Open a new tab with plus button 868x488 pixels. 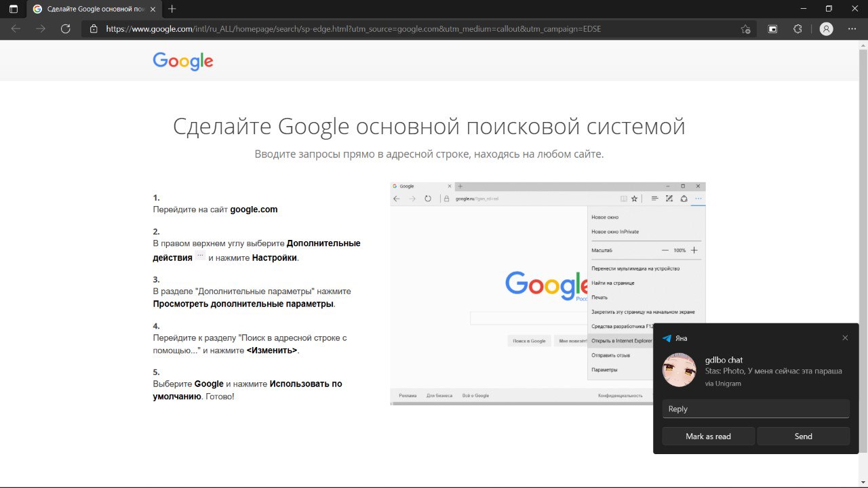(x=172, y=9)
